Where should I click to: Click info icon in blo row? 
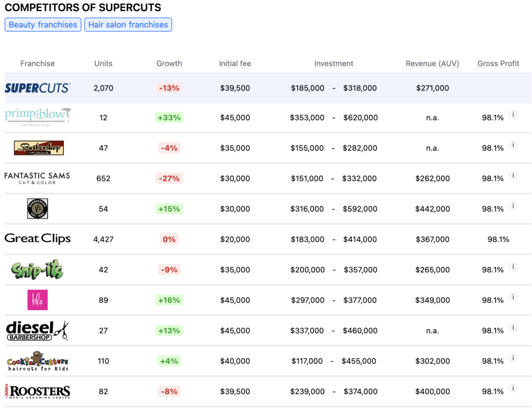513,297
